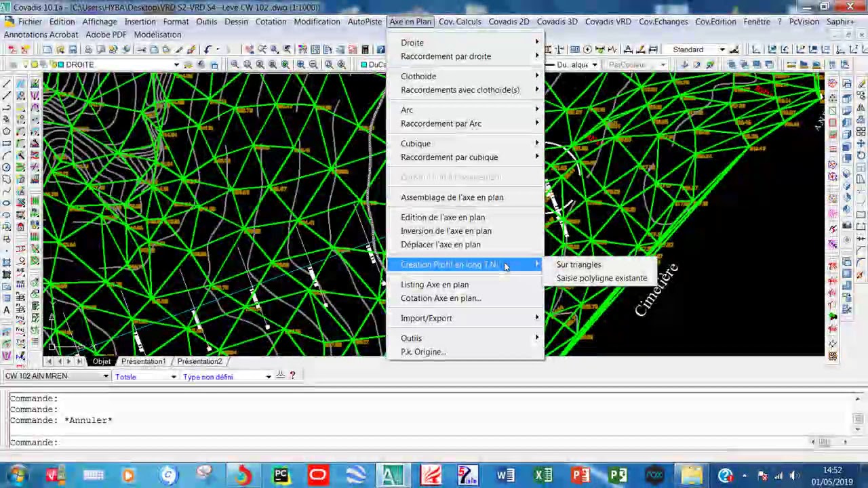This screenshot has width=868, height=488.
Task: Open the file explorer folder in taskbar
Action: 692,475
